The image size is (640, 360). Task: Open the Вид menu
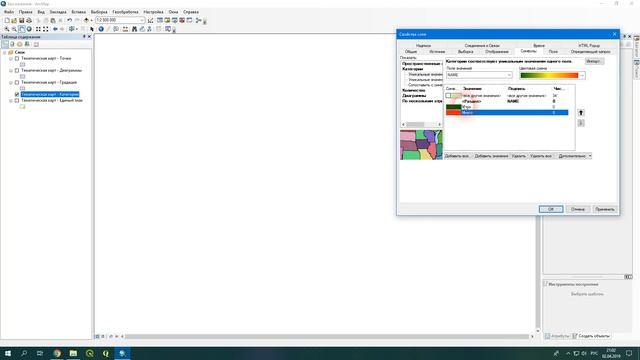[x=41, y=12]
